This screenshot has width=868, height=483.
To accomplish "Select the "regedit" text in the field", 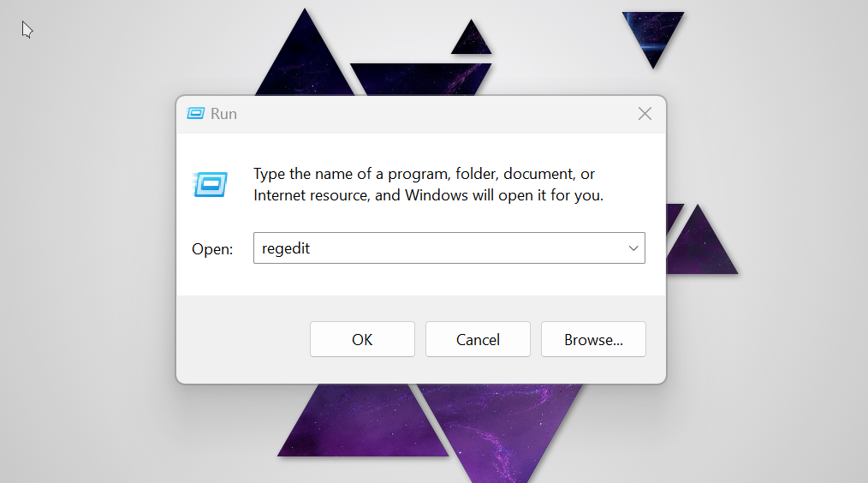I will (286, 248).
